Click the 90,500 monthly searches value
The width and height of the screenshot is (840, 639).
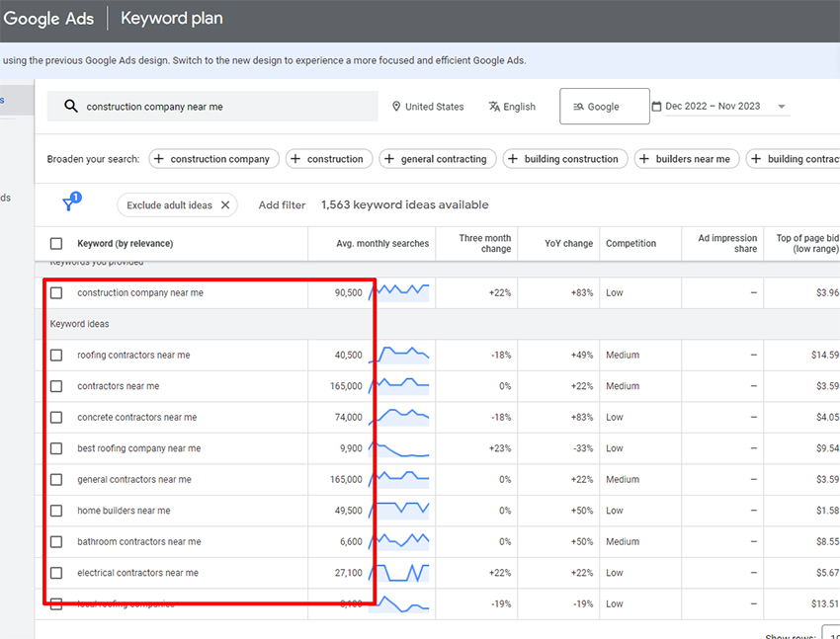(349, 292)
